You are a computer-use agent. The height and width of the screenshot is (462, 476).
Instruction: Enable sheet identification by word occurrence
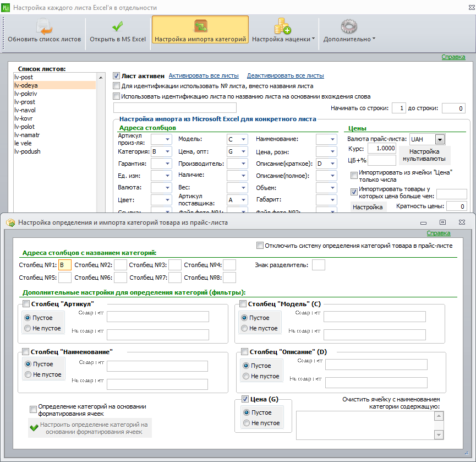(x=116, y=96)
